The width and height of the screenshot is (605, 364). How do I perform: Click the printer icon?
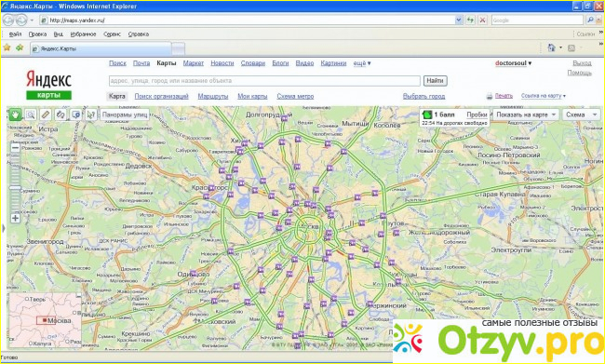point(490,96)
